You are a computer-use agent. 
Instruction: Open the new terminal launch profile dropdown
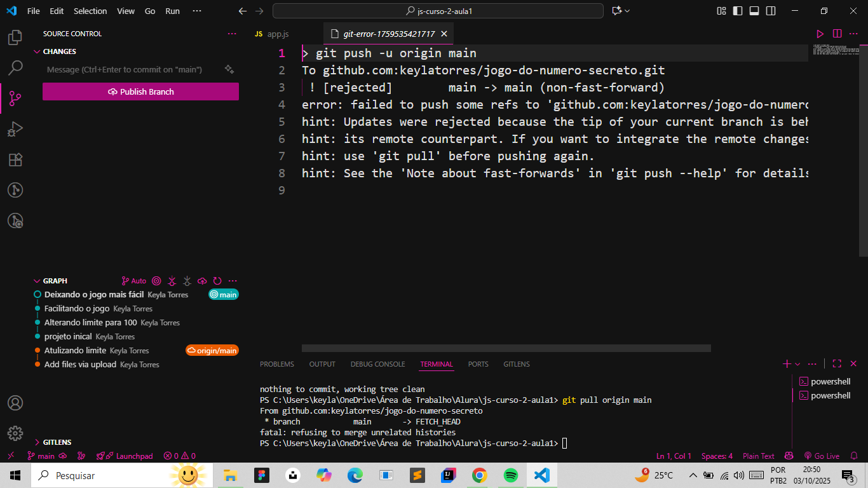(x=797, y=364)
